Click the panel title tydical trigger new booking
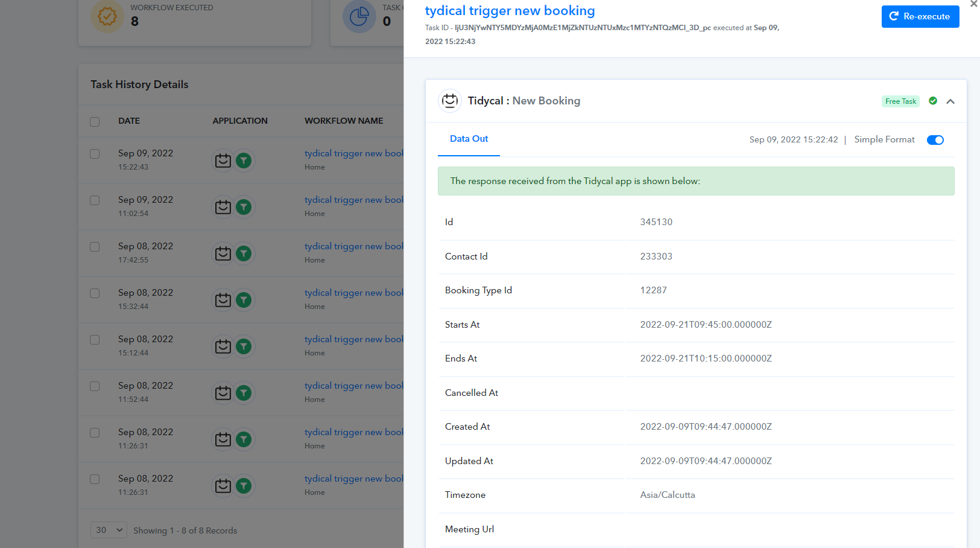 coord(510,11)
